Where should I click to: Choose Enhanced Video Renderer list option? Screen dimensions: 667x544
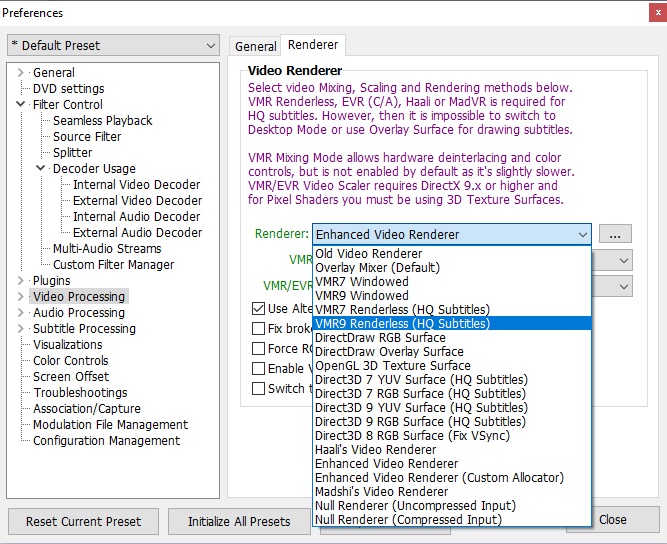pos(452,464)
